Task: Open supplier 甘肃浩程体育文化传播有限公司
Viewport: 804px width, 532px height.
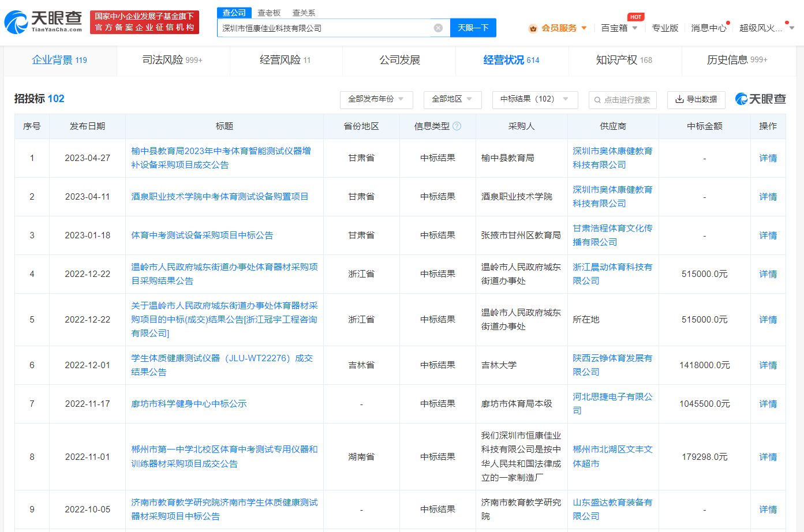Action: 612,235
